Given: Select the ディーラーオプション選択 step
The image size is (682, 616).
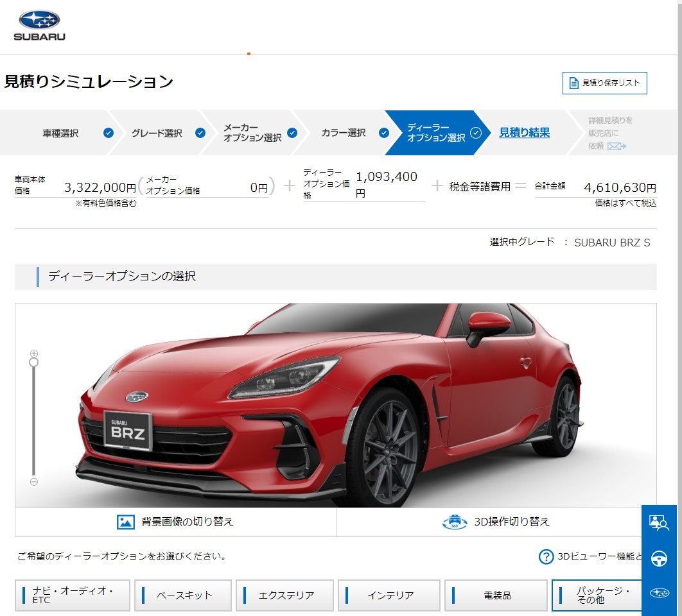Looking at the screenshot, I should (x=436, y=133).
